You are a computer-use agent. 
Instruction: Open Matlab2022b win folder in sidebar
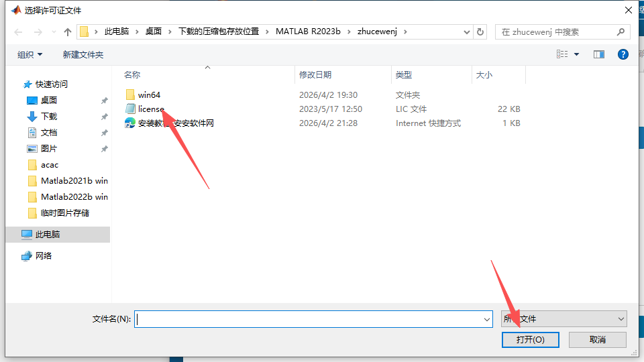coord(74,197)
